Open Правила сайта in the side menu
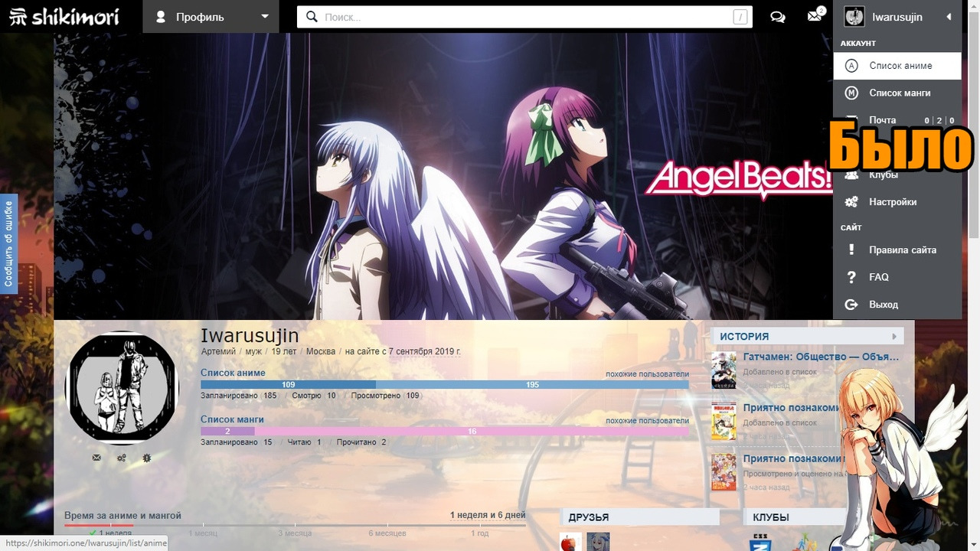980x551 pixels. [x=902, y=250]
